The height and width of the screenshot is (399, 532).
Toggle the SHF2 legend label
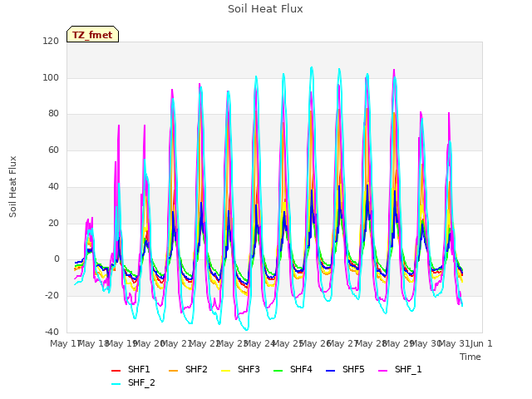point(196,369)
